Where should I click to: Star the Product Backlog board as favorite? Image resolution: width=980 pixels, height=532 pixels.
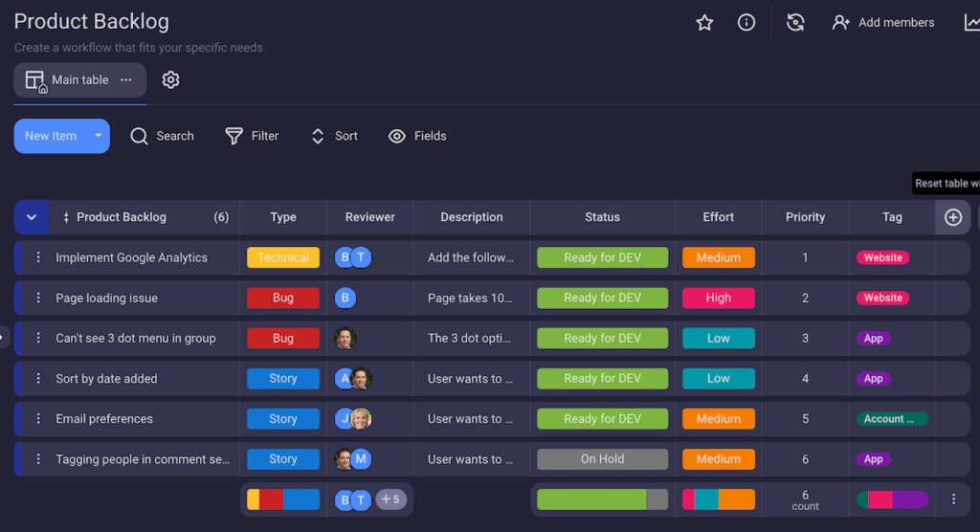[x=704, y=23]
